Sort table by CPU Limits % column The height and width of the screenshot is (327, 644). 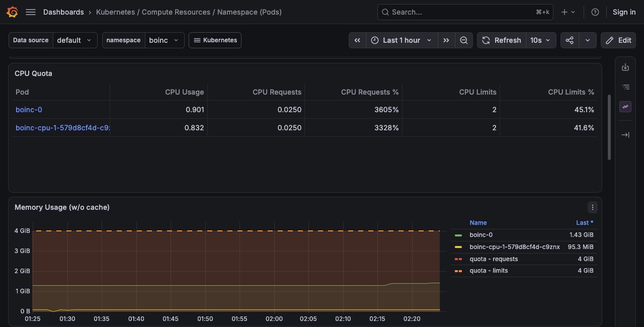point(571,92)
